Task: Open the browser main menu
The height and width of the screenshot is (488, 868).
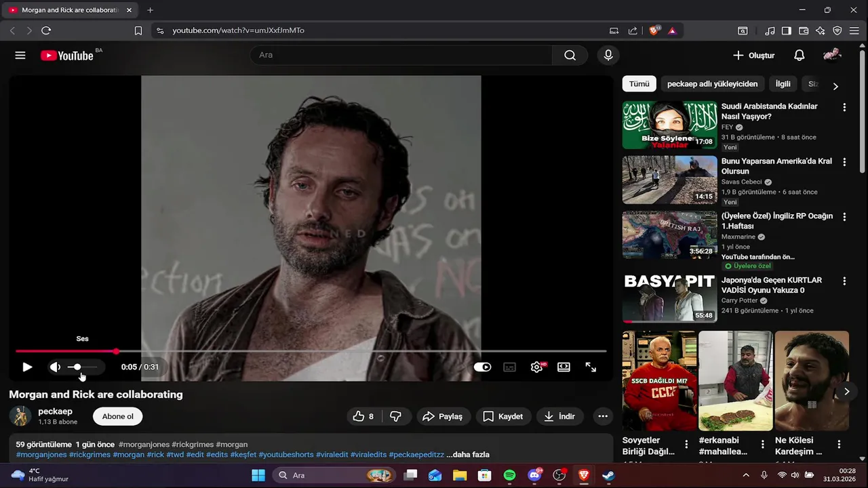Action: [854, 30]
